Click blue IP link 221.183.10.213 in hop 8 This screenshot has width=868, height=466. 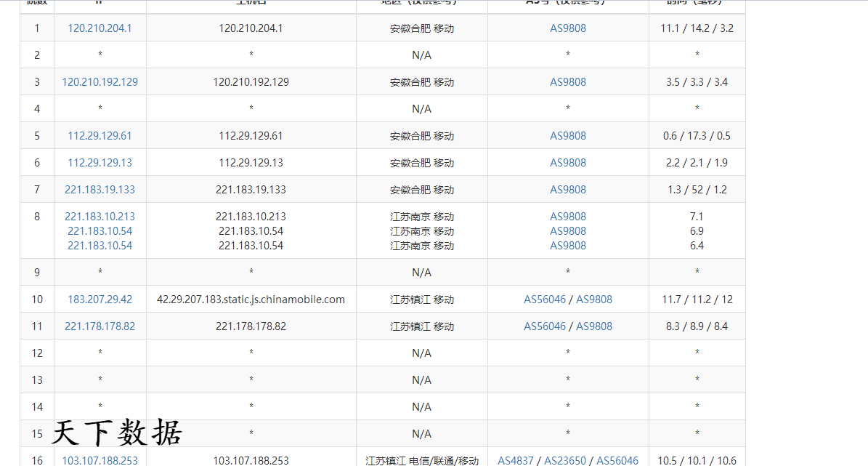(100, 217)
